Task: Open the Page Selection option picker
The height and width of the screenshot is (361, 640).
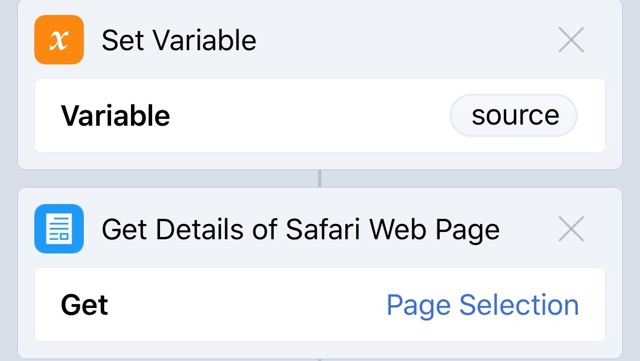Action: click(482, 305)
